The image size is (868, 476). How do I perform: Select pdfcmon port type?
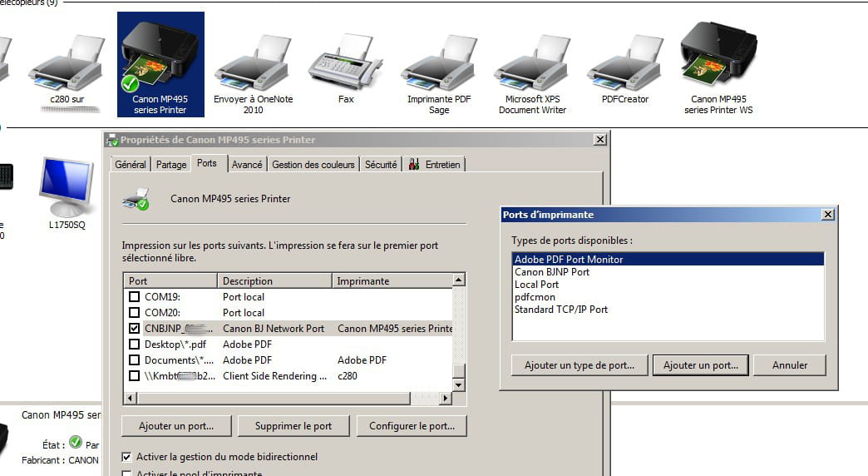tap(668, 296)
